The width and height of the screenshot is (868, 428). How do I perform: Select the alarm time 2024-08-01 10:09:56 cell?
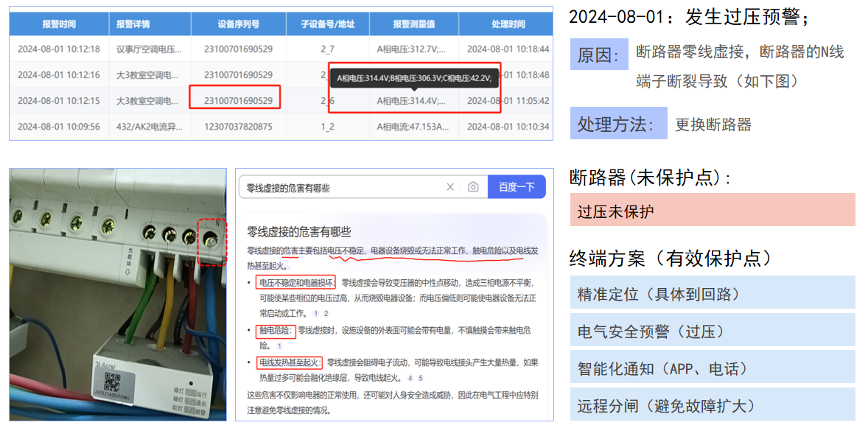[x=59, y=127]
